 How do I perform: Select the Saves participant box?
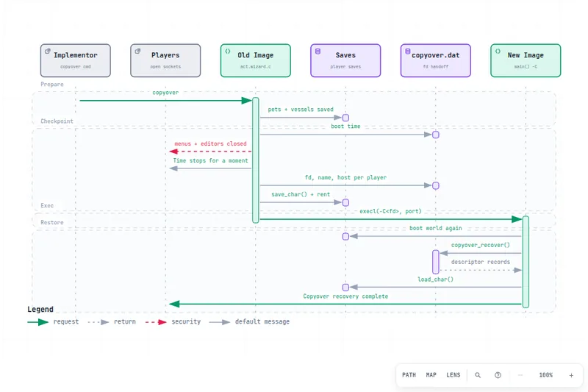(345, 60)
